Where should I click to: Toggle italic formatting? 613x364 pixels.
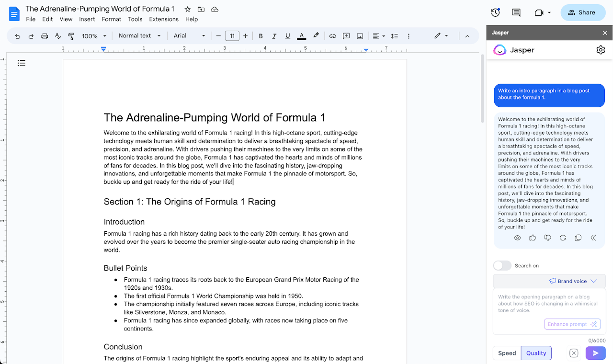(x=274, y=36)
